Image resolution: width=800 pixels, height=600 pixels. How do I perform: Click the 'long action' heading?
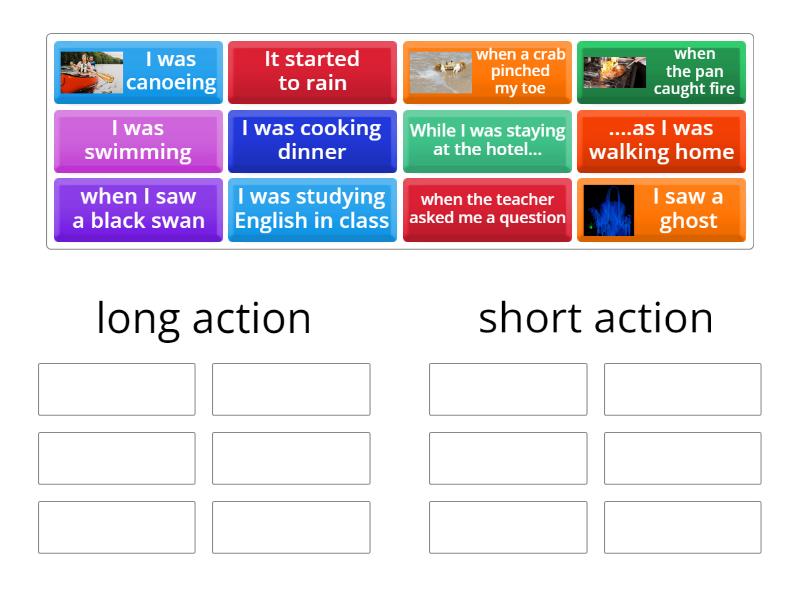point(204,318)
